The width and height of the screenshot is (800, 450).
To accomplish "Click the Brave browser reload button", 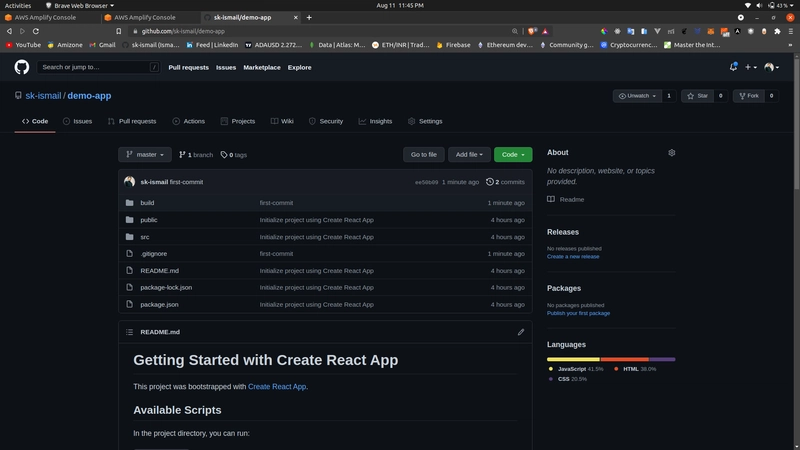I will (x=37, y=31).
